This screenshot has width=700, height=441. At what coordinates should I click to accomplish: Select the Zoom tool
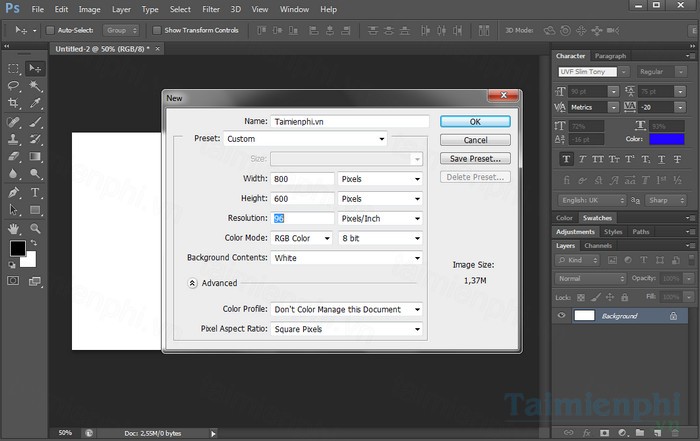click(35, 229)
